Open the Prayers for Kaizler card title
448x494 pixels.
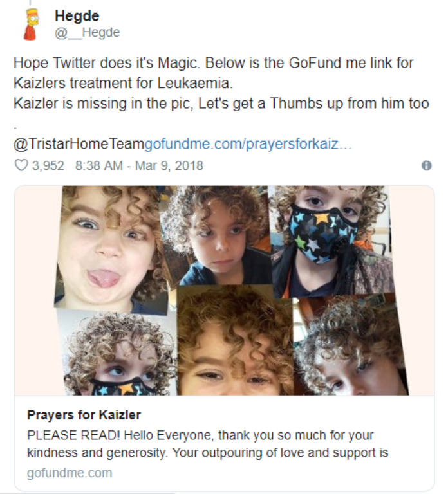84,415
